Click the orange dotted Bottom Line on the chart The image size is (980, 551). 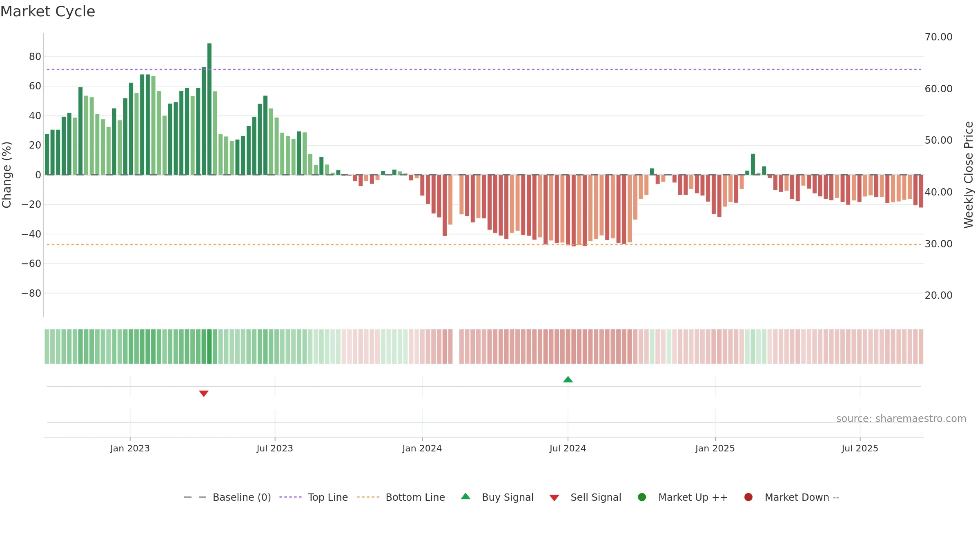(x=484, y=244)
